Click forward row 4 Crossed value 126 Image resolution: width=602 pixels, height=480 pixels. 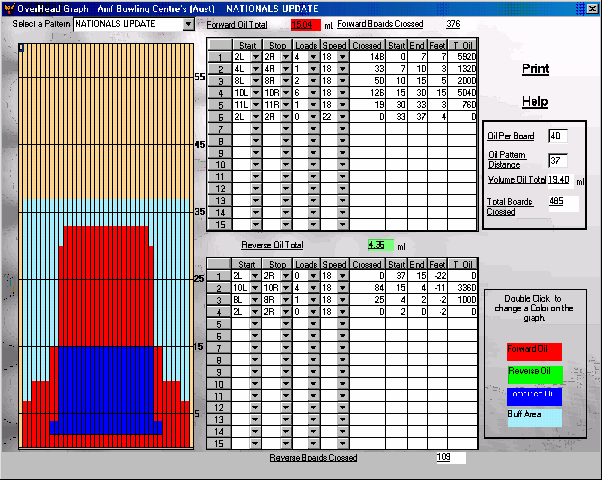click(367, 93)
